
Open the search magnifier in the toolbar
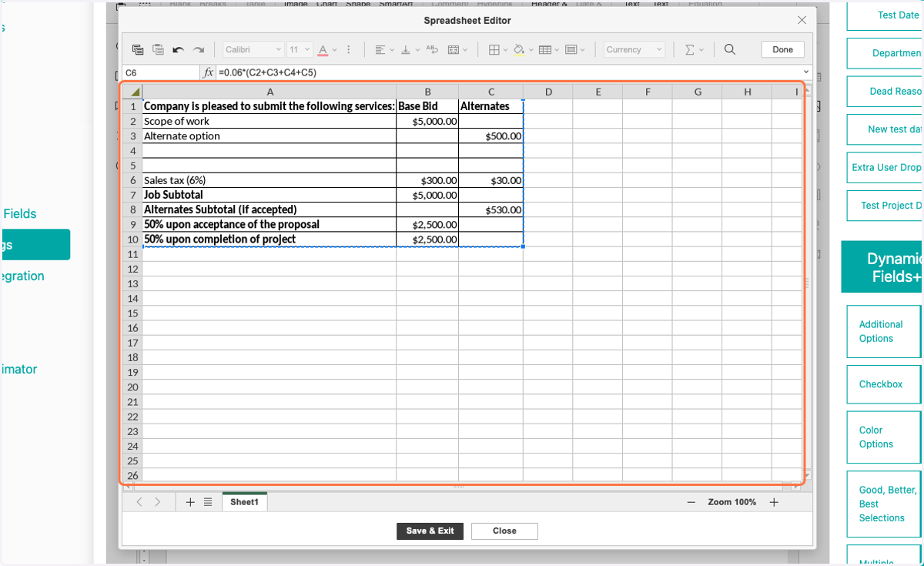[730, 49]
